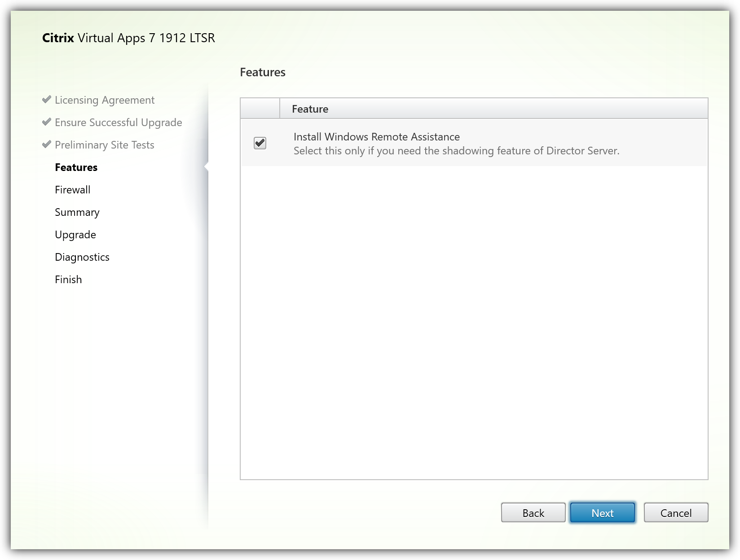Click the shadowing feature description text
740x560 pixels.
click(x=456, y=151)
